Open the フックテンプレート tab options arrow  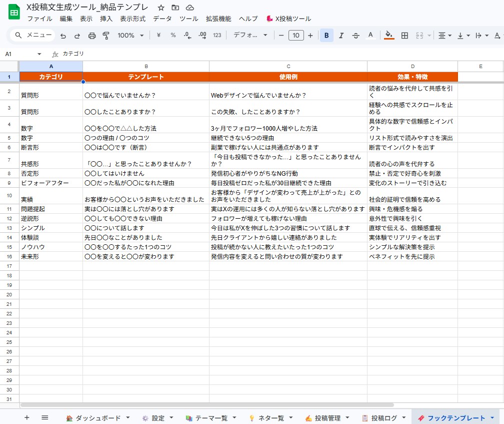coord(492,418)
